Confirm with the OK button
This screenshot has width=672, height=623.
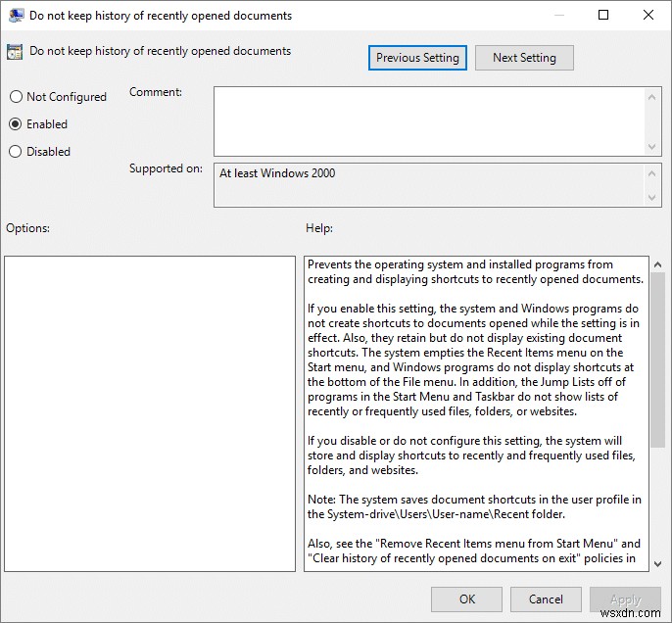click(x=466, y=599)
